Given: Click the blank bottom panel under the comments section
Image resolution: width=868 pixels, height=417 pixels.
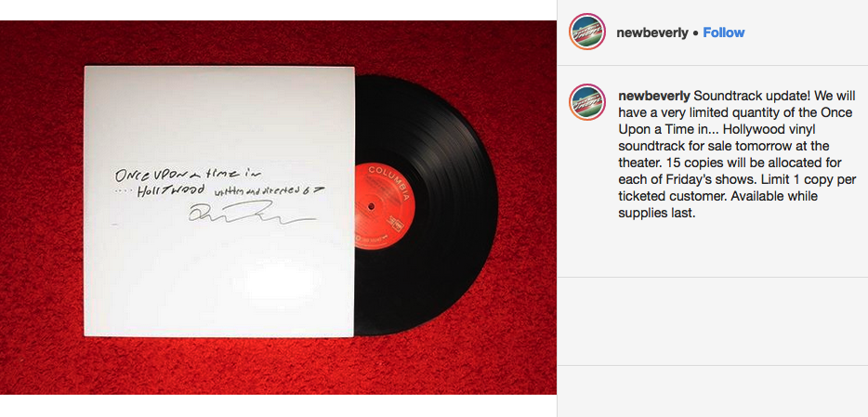Looking at the screenshot, I should [713, 391].
